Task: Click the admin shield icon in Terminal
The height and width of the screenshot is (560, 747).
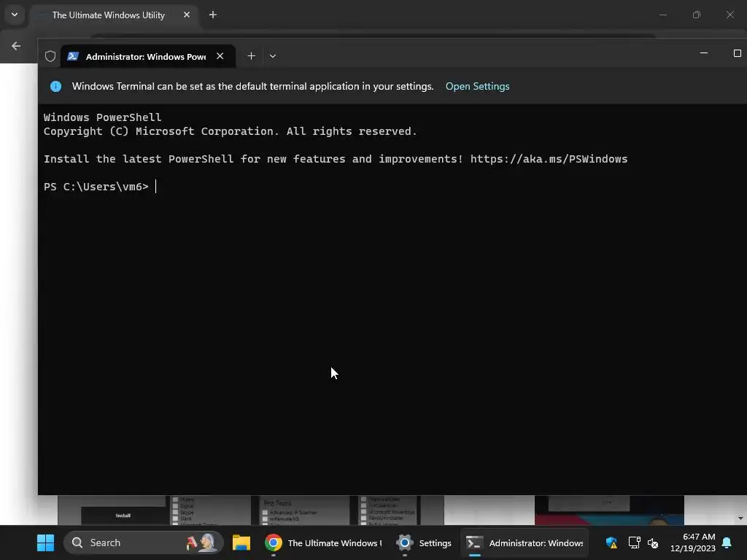Action: pos(50,56)
